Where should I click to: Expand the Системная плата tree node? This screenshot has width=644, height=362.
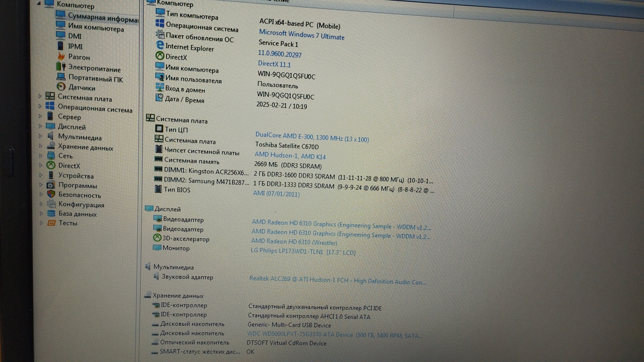(x=40, y=96)
